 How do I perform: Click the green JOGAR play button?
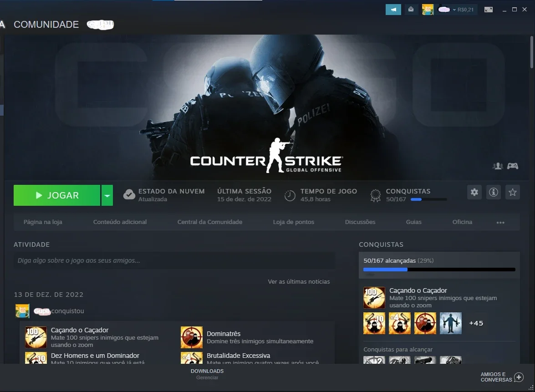[57, 195]
